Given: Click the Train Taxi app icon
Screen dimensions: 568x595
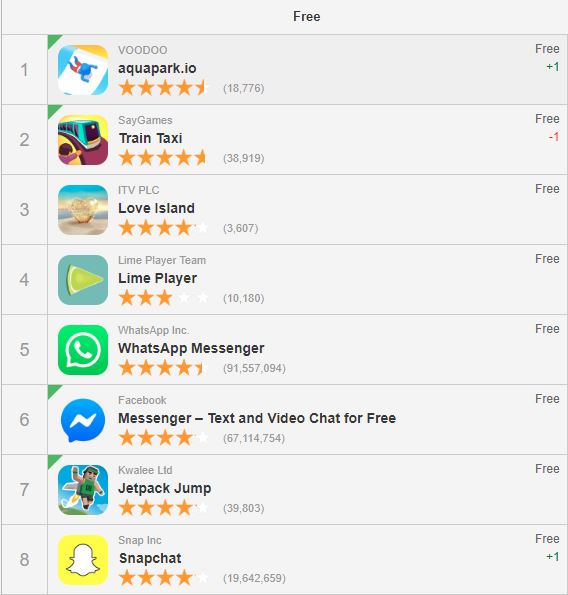Looking at the screenshot, I should pos(83,140).
